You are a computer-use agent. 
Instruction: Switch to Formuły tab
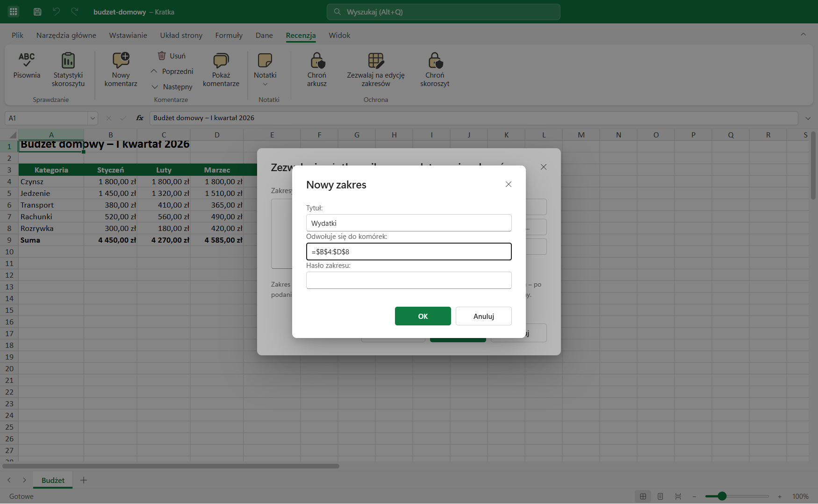[x=229, y=35]
